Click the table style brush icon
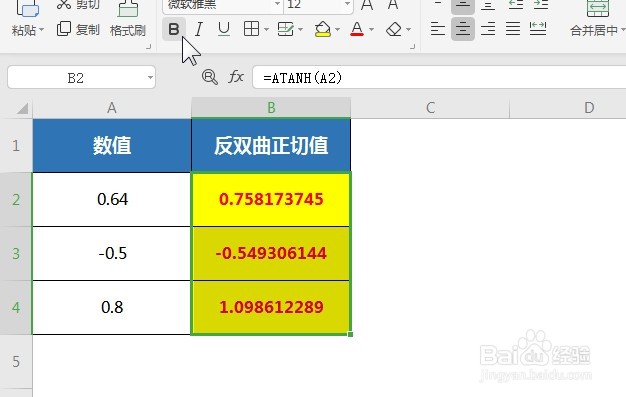Image resolution: width=626 pixels, height=397 pixels. point(285,29)
